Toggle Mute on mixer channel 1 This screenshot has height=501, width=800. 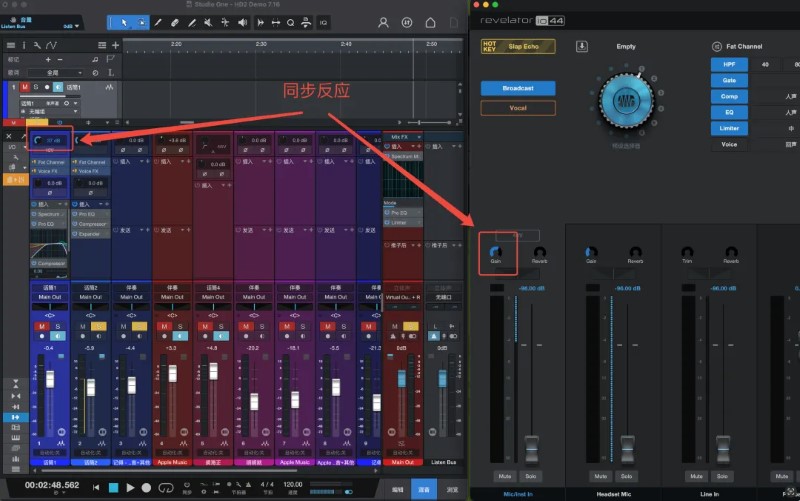[x=42, y=327]
